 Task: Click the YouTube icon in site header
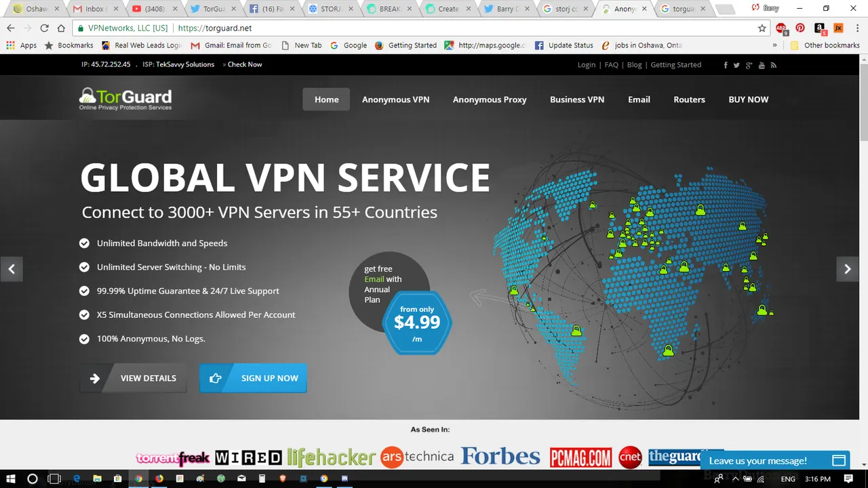(x=762, y=65)
